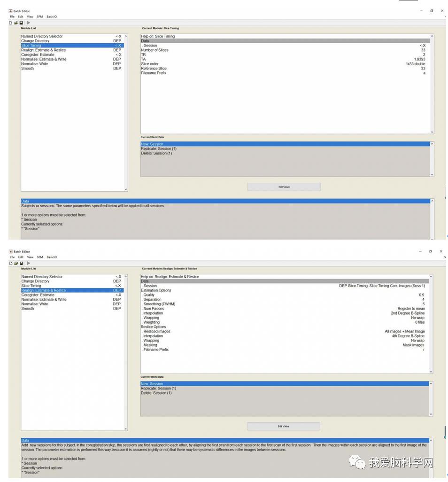Click the upper Batch Editor title bar app icon
448x482 pixels.
click(10, 11)
